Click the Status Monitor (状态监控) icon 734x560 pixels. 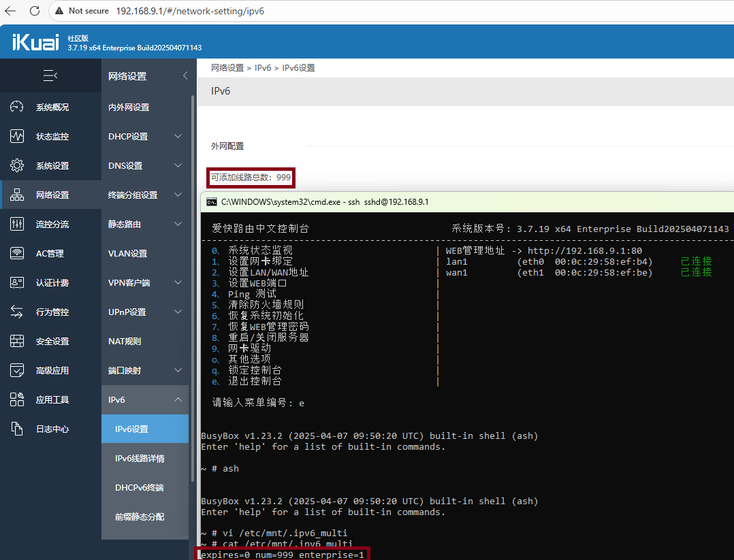[17, 136]
